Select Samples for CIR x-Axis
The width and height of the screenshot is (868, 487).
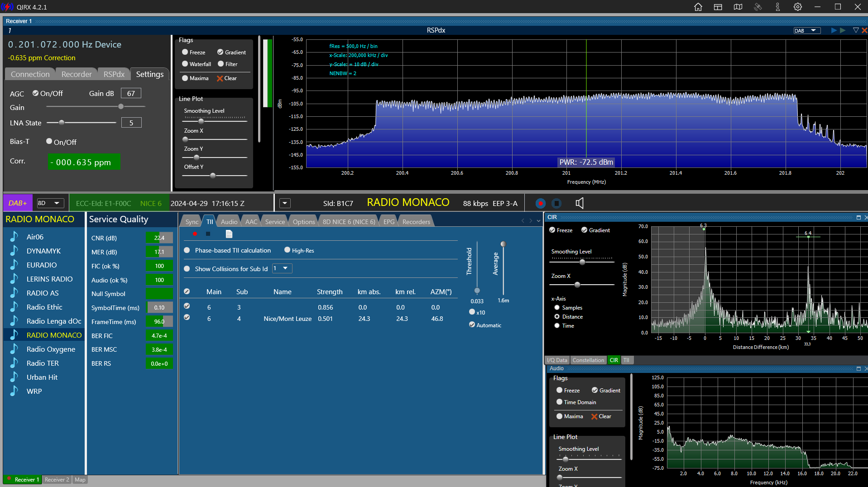[x=557, y=307]
